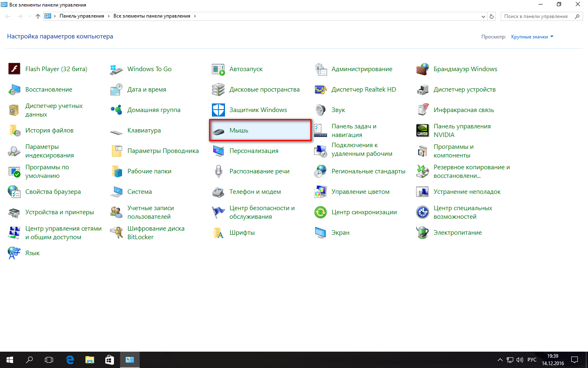Open the Администрирование icon
The image size is (588, 368).
coord(321,69)
